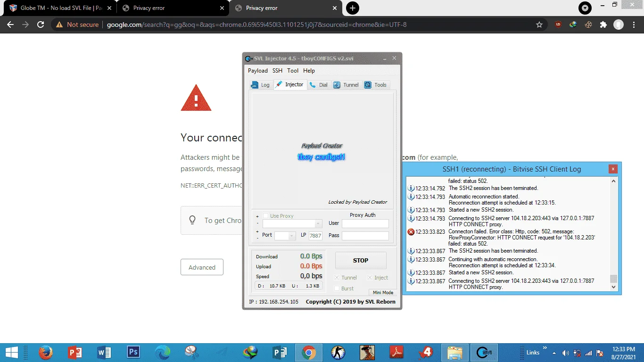Switch to Mini Mode
Screen dimensions: 644x362
[x=383, y=293]
